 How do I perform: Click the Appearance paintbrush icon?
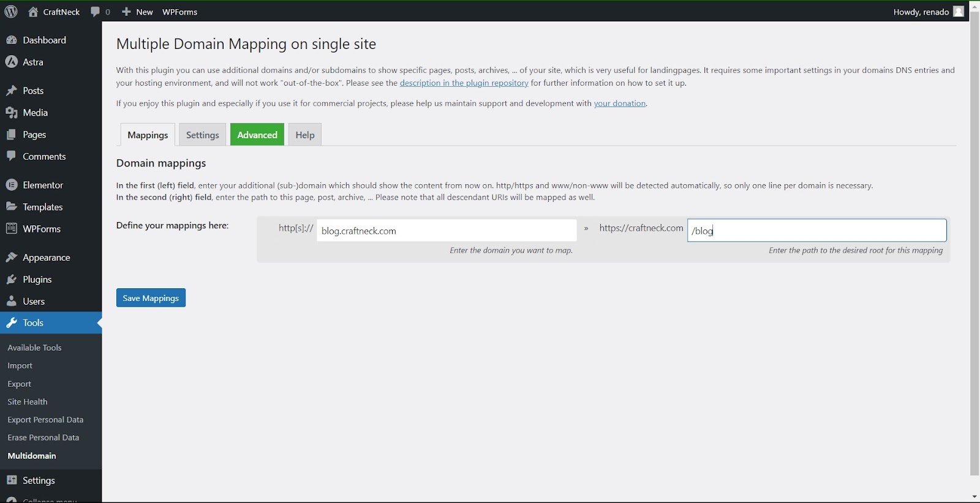coord(12,258)
